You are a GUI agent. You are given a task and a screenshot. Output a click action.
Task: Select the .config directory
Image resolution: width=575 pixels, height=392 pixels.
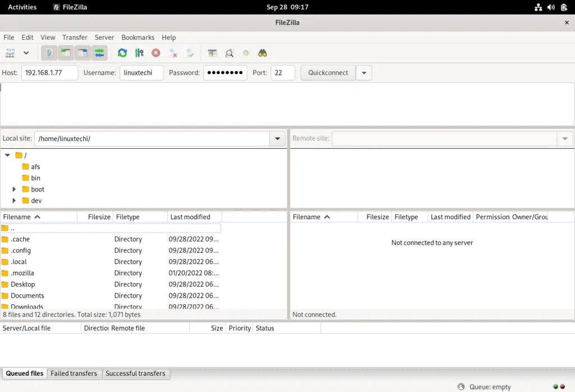(111, 250)
